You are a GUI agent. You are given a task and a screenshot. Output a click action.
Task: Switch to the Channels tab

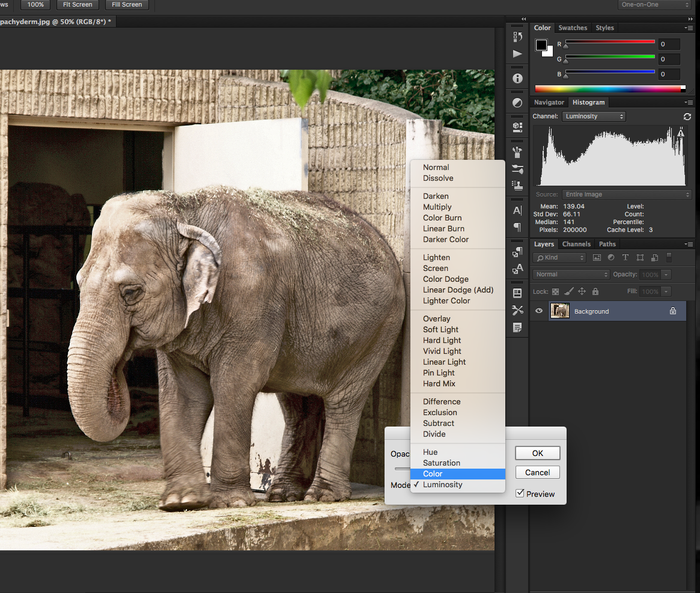coord(576,244)
